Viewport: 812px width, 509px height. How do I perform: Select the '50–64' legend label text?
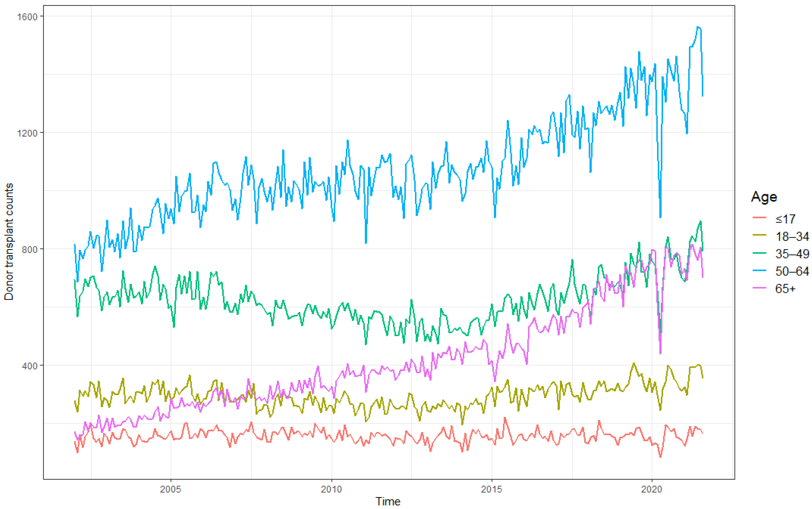[x=792, y=271]
